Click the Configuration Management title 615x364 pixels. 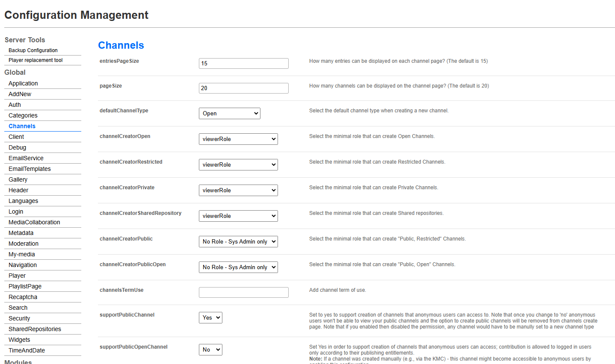coord(77,15)
